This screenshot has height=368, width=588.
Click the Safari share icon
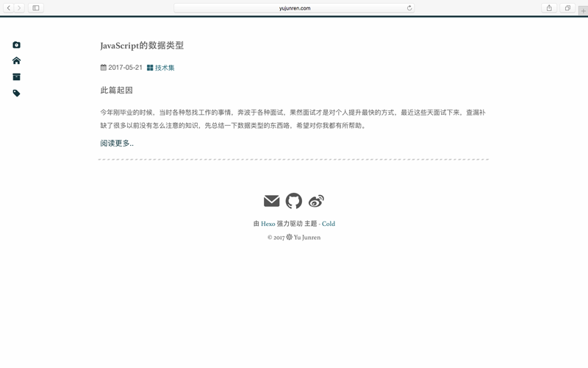[549, 8]
